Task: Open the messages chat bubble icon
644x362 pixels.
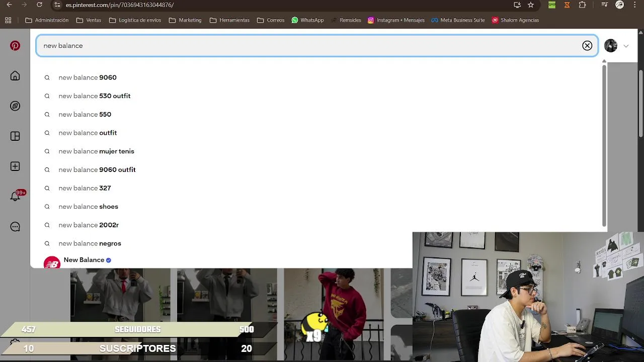Action: [x=15, y=227]
